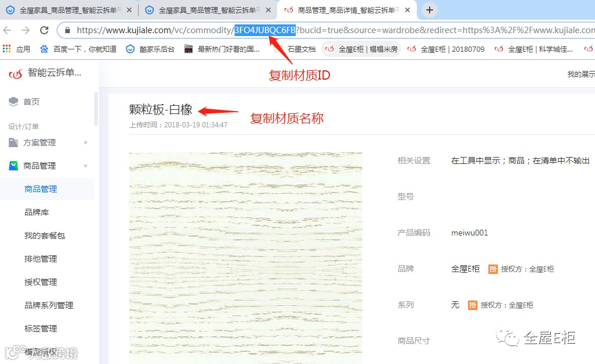Reload the page with refresh icon
This screenshot has height=364, width=595.
[x=44, y=30]
